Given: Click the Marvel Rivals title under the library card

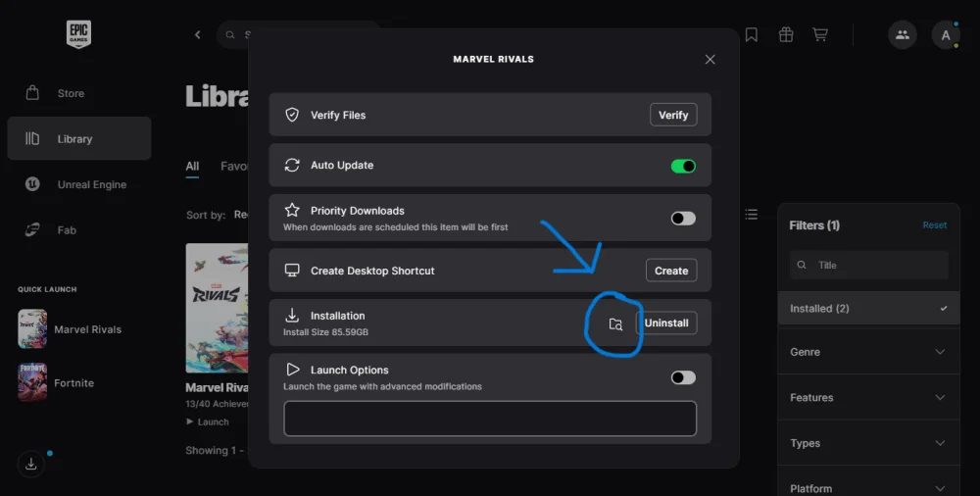Looking at the screenshot, I should pos(217,388).
